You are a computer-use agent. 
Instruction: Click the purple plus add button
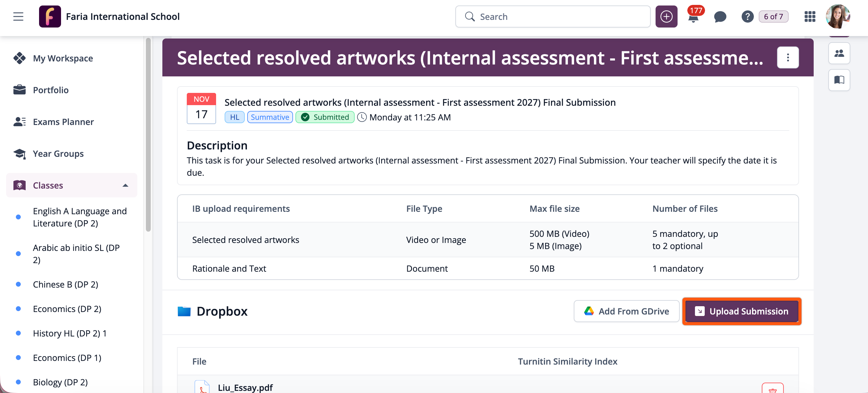(x=666, y=17)
